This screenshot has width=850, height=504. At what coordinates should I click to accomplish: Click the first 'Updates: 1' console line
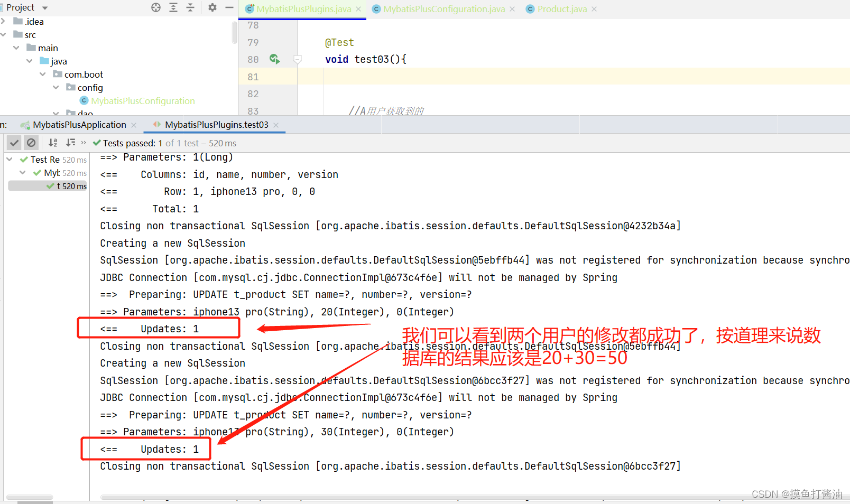coord(150,329)
